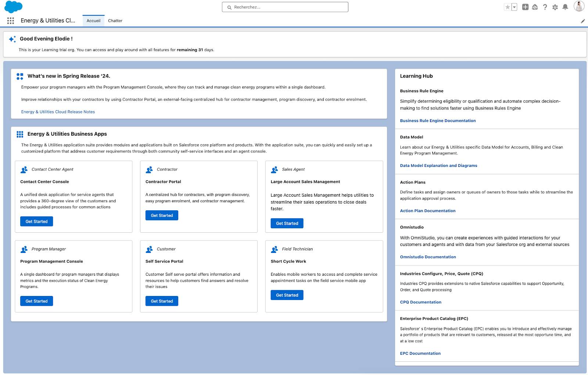Click the Salesforce cloud logo
588x375 pixels.
[13, 7]
